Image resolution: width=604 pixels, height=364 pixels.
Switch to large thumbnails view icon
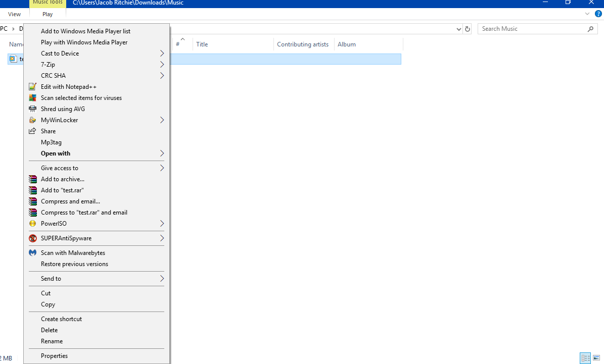[596, 358]
